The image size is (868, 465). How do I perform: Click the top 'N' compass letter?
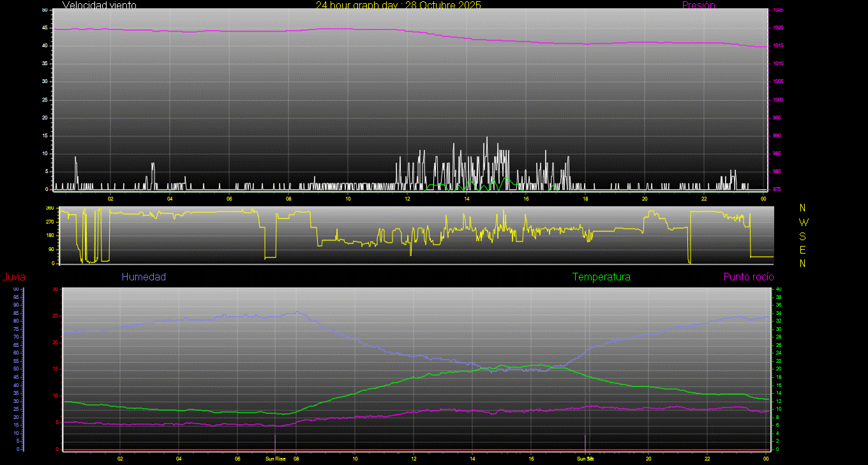click(803, 208)
